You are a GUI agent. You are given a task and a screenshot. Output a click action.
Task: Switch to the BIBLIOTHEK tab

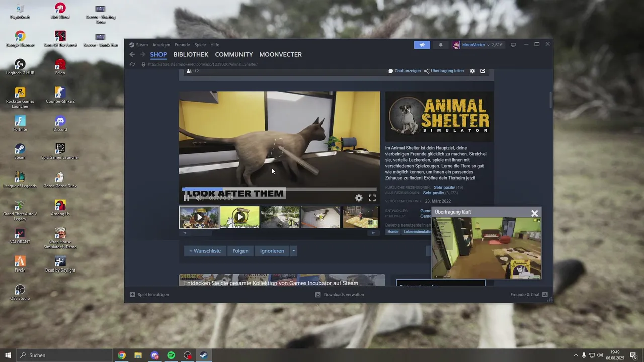pyautogui.click(x=191, y=54)
